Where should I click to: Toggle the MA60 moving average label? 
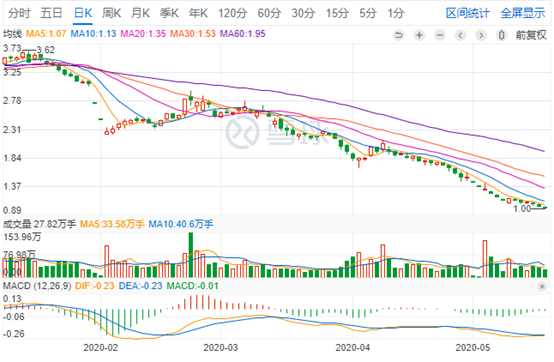tap(242, 34)
